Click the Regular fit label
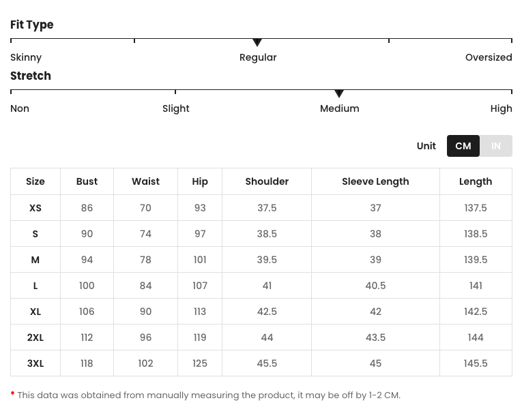This screenshot has height=420, width=522. (x=258, y=57)
